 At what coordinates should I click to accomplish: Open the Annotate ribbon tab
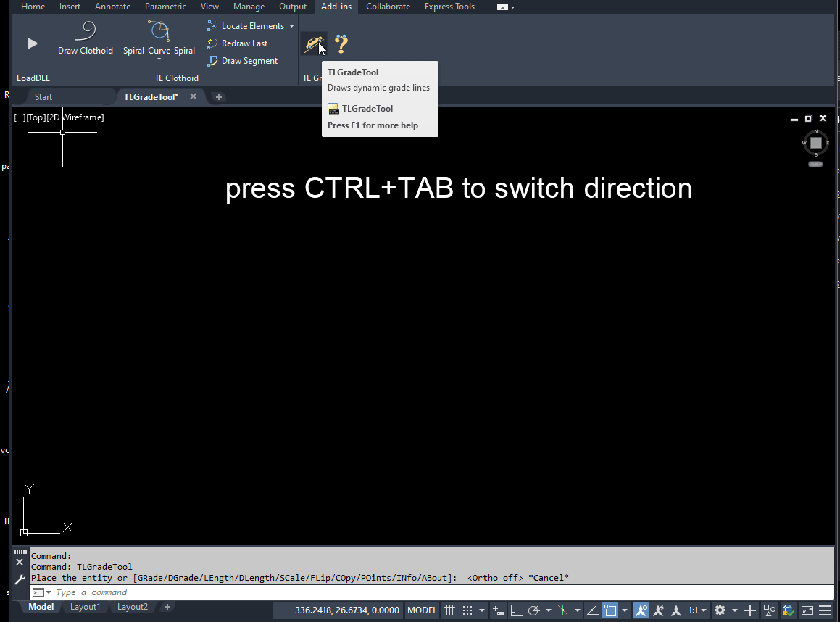(x=112, y=7)
